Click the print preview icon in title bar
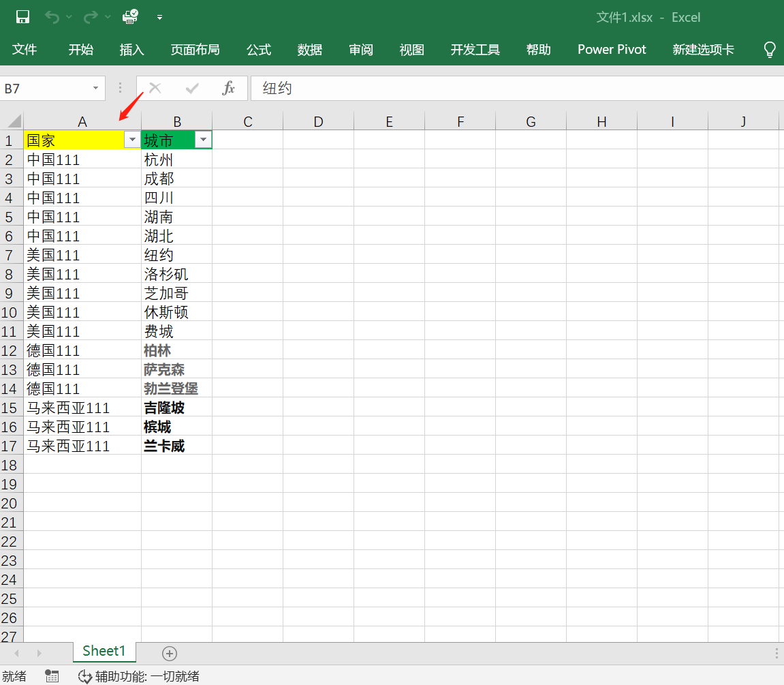This screenshot has width=784, height=685. 130,17
